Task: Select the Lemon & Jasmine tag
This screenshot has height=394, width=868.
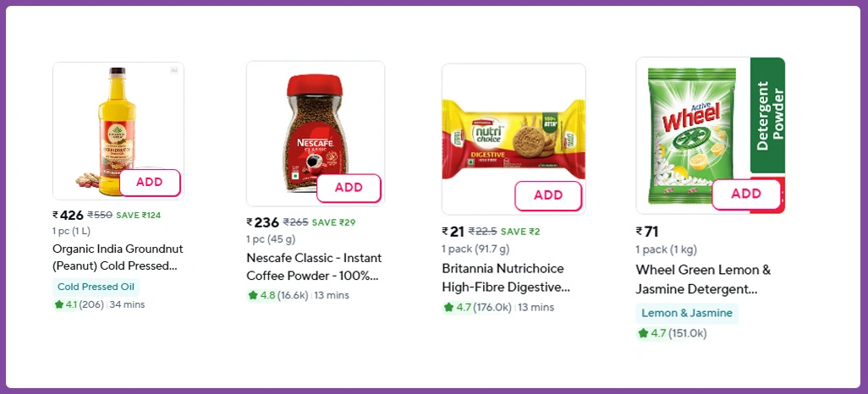Action: [687, 313]
